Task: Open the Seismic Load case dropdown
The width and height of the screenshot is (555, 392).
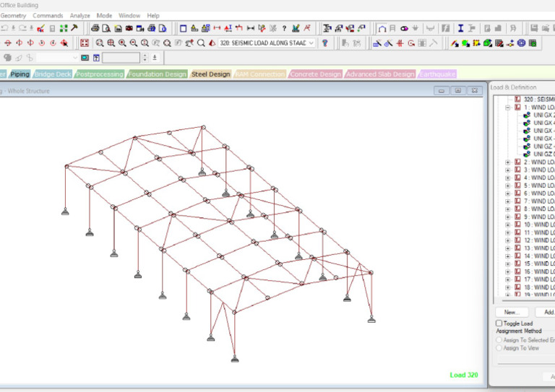Action: point(311,43)
